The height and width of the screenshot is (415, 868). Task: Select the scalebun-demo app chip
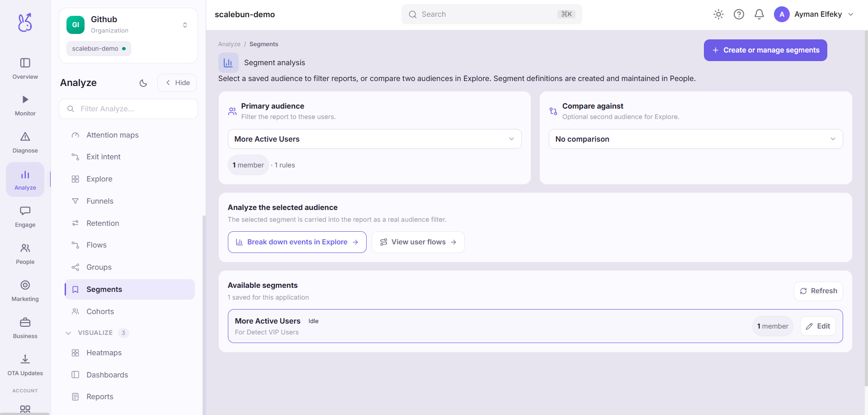tap(99, 48)
